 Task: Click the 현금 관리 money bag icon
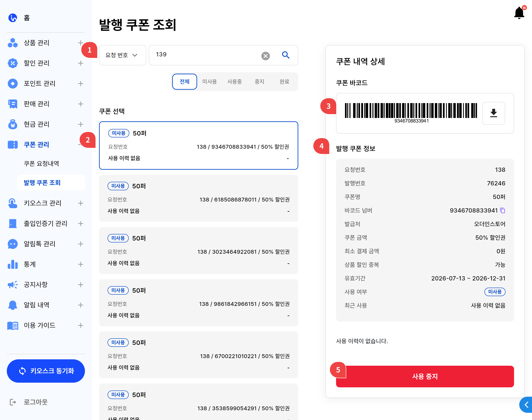13,125
